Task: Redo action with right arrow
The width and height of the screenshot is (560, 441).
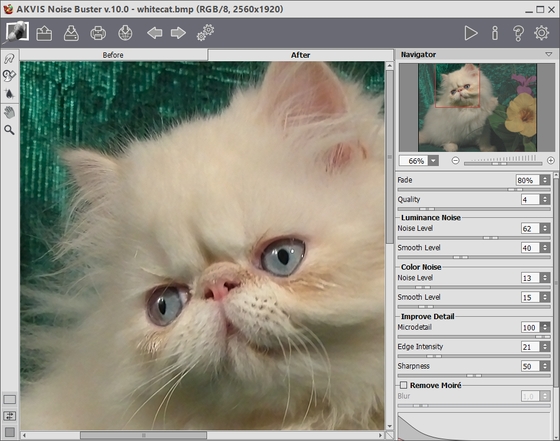Action: (x=178, y=33)
